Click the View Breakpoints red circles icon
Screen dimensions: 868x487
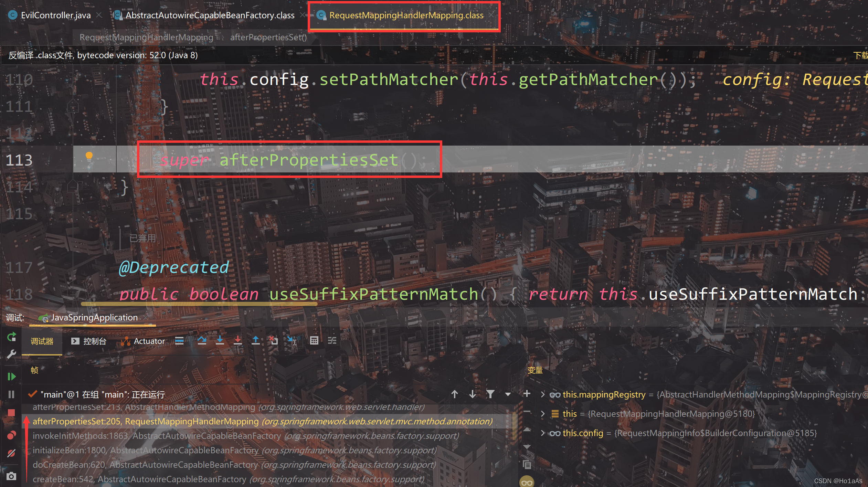click(11, 435)
